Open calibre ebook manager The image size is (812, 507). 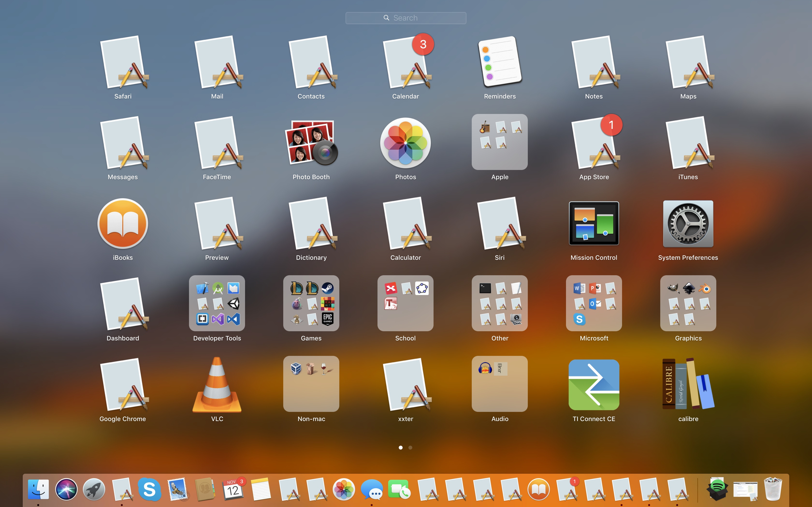688,384
